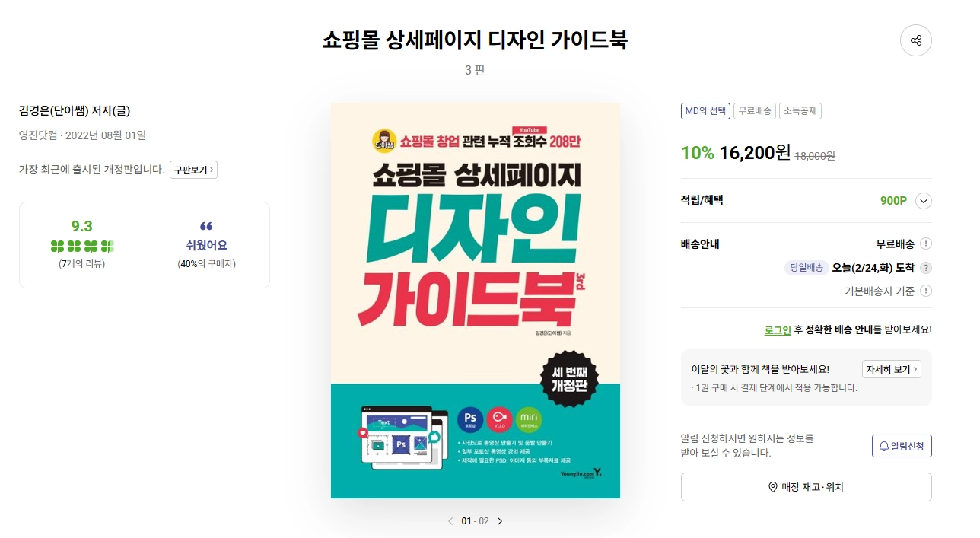Click the same-day delivery question mark icon

(x=925, y=268)
